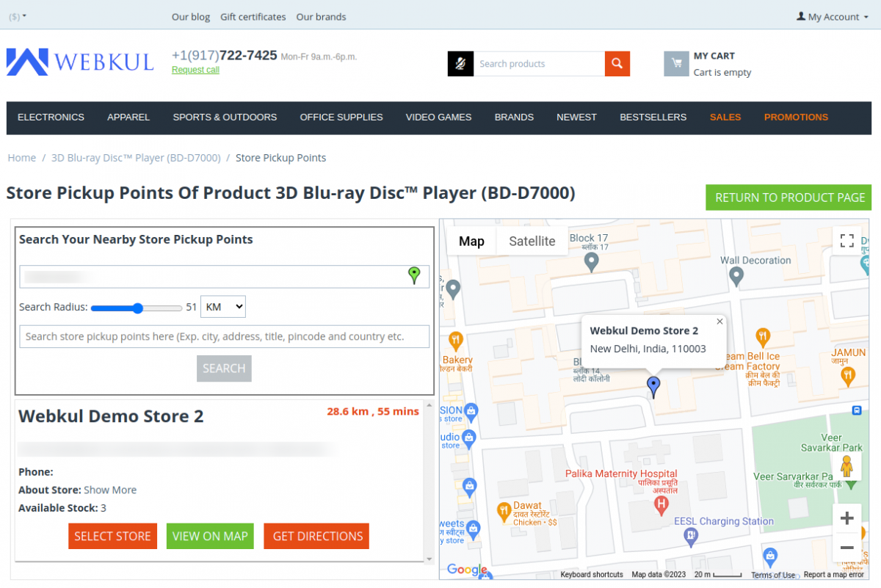Image resolution: width=881 pixels, height=588 pixels.
Task: Click the Select Store button
Action: tap(112, 536)
